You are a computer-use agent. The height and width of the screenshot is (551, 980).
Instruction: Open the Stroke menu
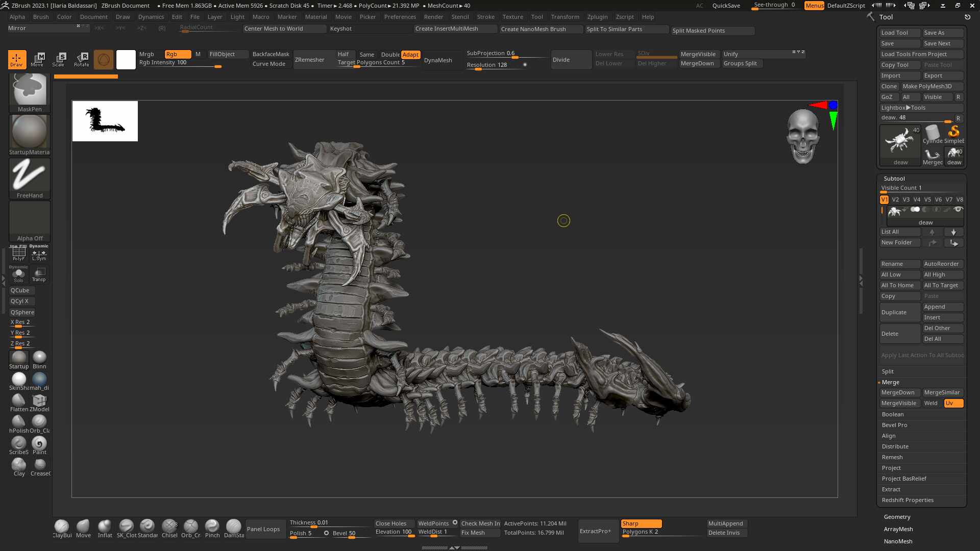pyautogui.click(x=485, y=17)
